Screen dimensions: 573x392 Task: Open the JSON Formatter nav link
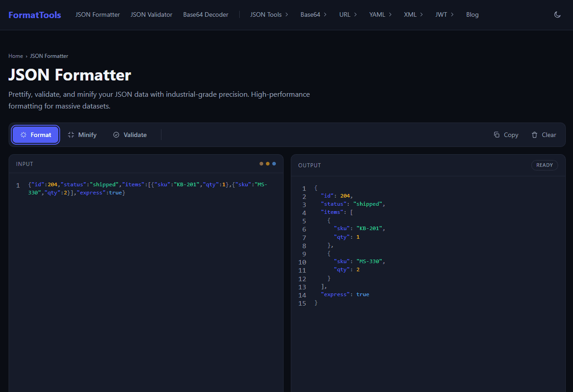[x=98, y=14]
